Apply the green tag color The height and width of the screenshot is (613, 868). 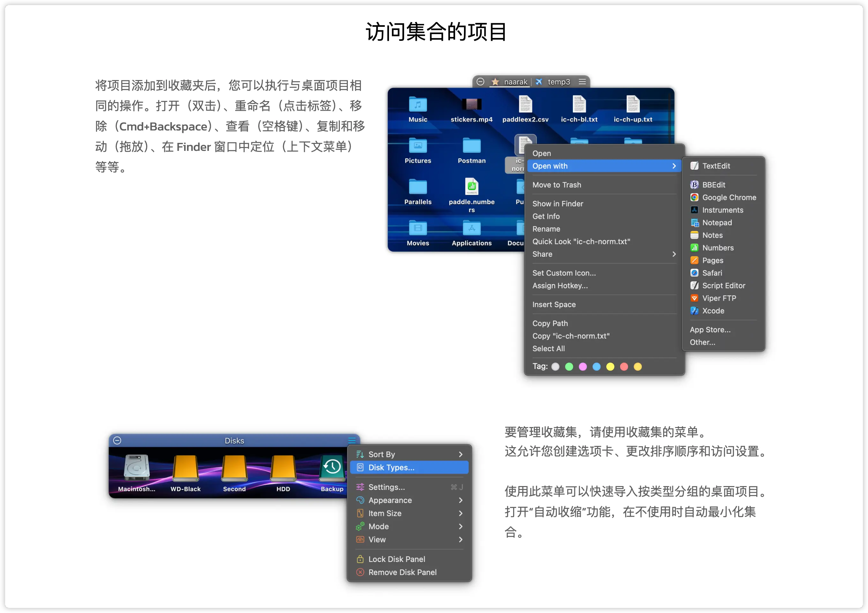tap(569, 366)
